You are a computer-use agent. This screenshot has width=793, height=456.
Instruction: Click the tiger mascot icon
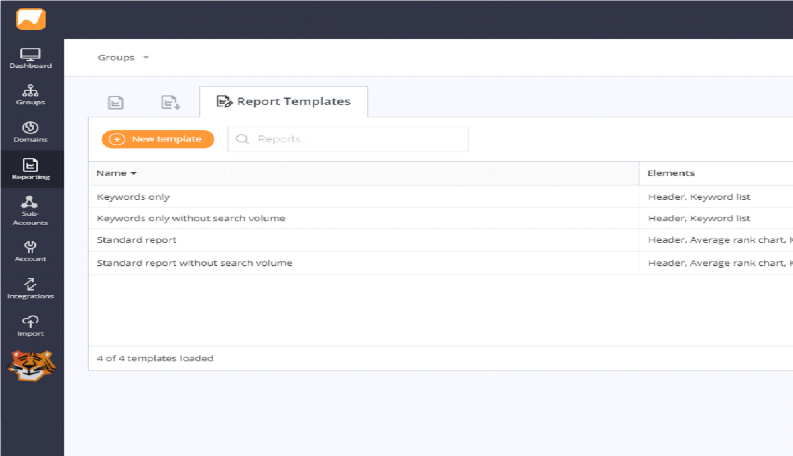31,365
